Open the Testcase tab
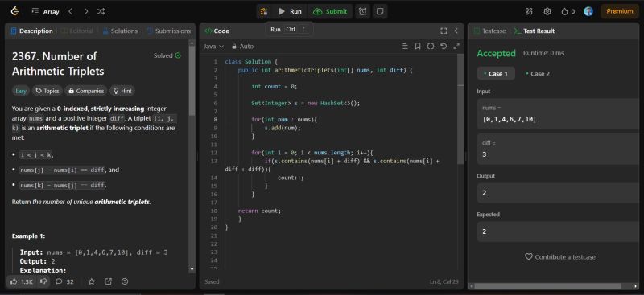 coord(490,31)
